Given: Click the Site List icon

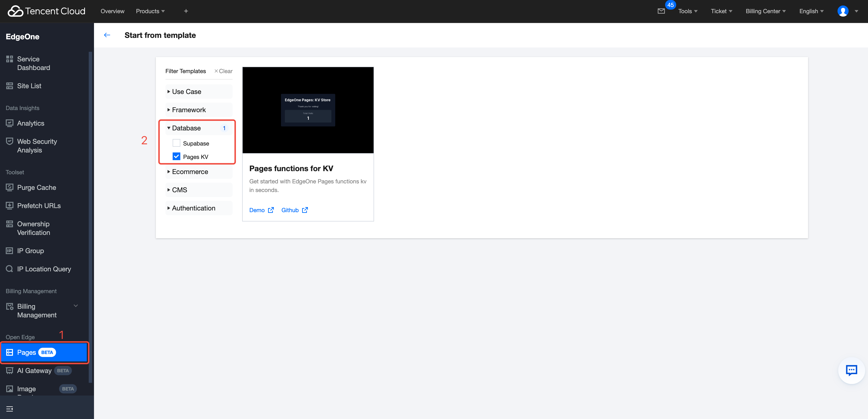Looking at the screenshot, I should coord(9,86).
